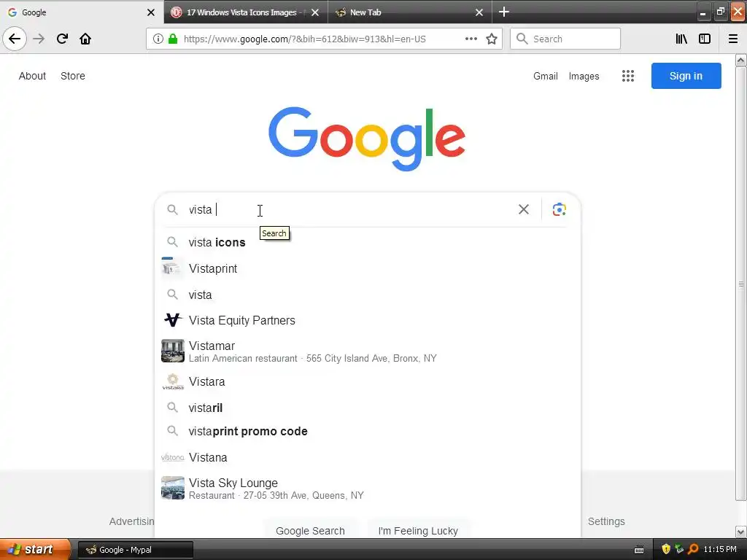Choose the 'vista icons' suggestion
747x560 pixels.
pyautogui.click(x=368, y=242)
